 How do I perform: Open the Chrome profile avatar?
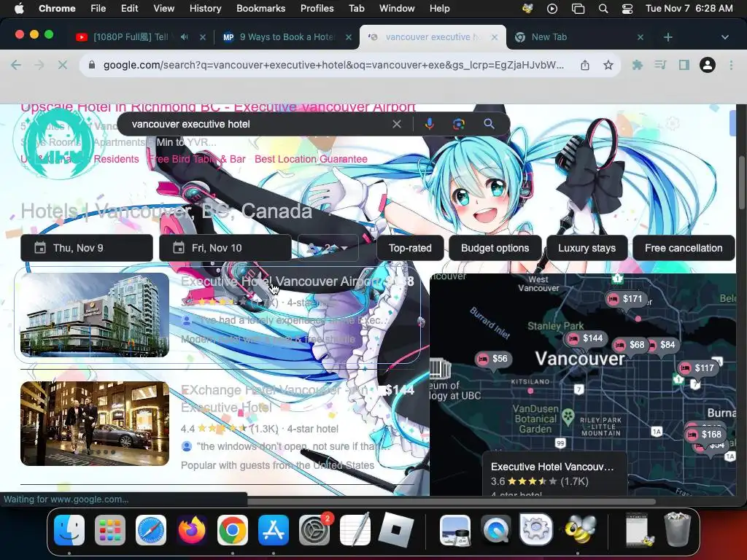click(x=708, y=65)
